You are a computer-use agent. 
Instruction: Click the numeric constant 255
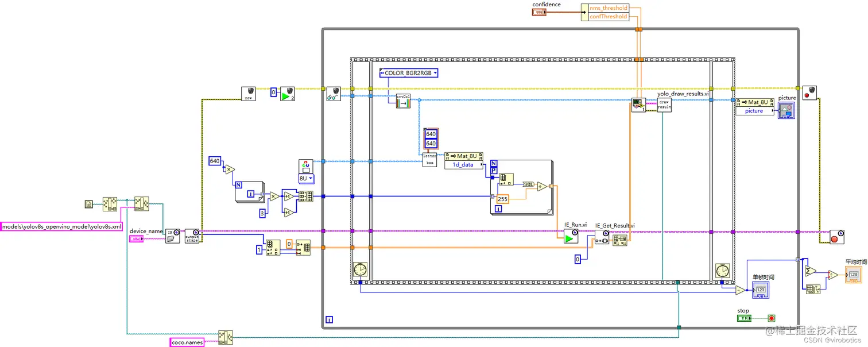[502, 199]
